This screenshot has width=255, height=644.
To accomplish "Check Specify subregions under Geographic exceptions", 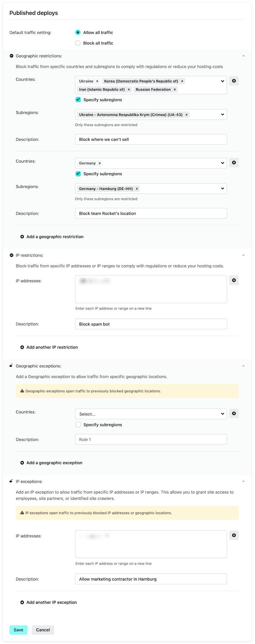I will (78, 425).
